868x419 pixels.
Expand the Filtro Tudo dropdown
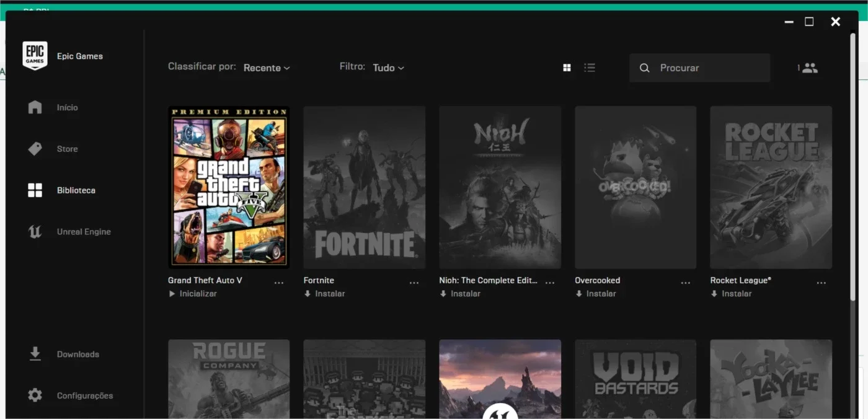click(389, 68)
